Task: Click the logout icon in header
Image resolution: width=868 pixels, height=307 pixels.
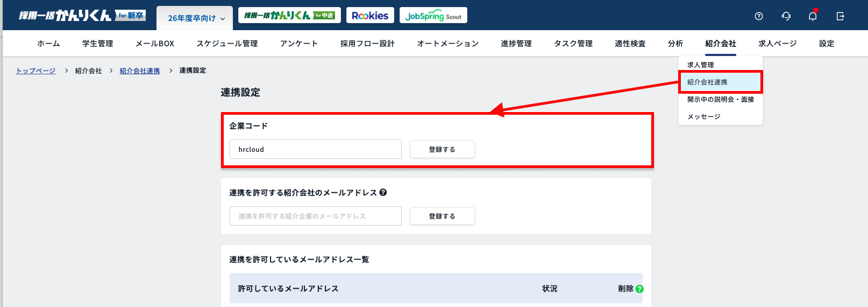Action: [840, 16]
